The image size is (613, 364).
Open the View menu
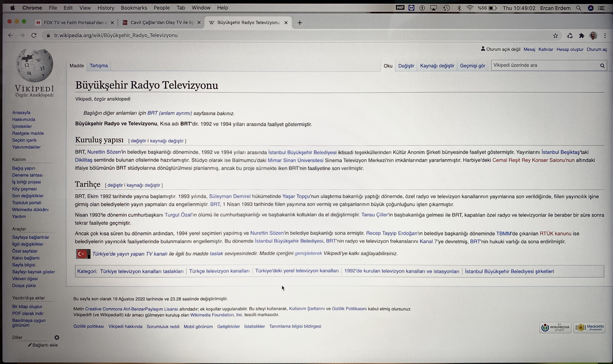pyautogui.click(x=85, y=8)
